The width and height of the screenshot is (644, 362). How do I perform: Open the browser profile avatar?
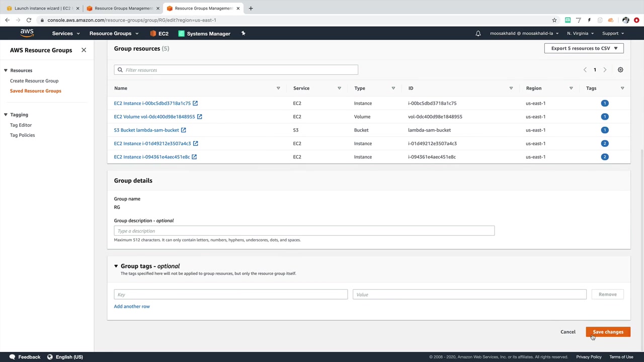click(625, 20)
